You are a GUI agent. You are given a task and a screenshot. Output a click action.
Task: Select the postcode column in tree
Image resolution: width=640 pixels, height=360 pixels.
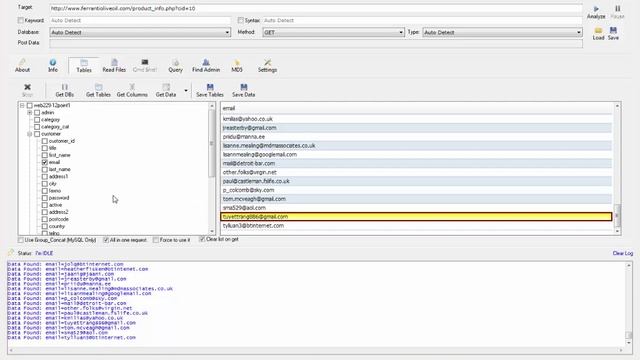pos(59,219)
